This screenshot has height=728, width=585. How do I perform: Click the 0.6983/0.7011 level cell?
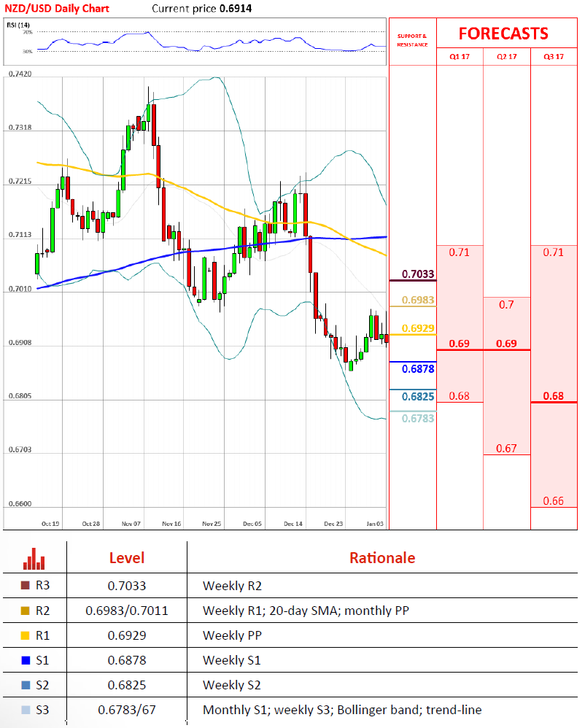pos(127,611)
